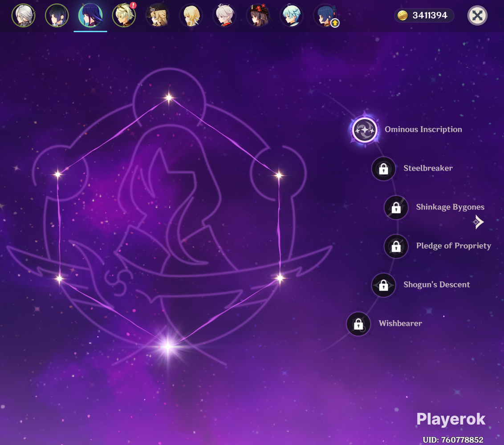
Task: Open the locked Wishbearer node
Action: point(358,324)
